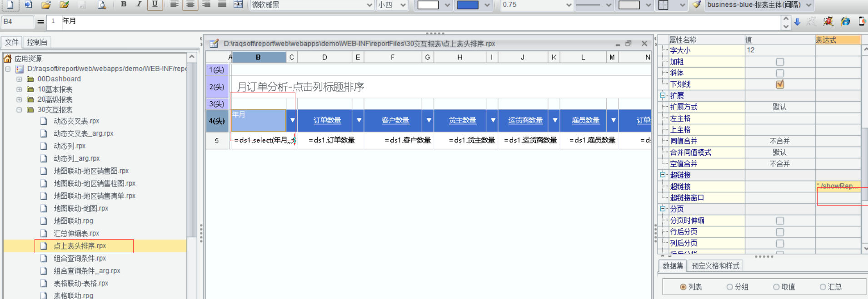Screen dimensions: 868x299
Task: Click the format painter brush icon
Action: tap(696, 5)
